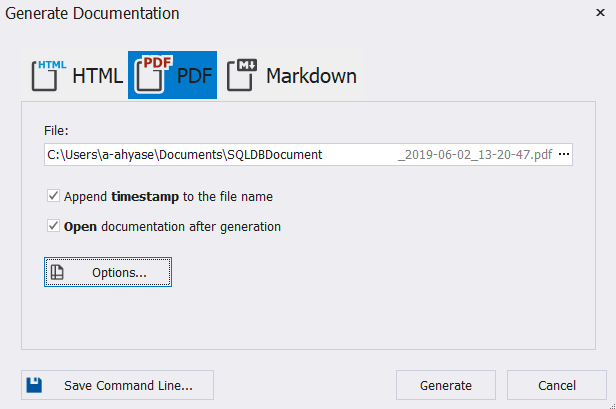Click 'Open documentation after generation' label text
The height and width of the screenshot is (409, 616).
click(x=172, y=227)
